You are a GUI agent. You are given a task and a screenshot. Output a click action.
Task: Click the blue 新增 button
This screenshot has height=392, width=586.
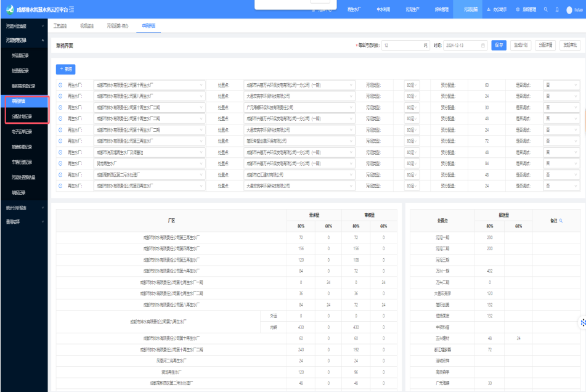click(x=65, y=69)
